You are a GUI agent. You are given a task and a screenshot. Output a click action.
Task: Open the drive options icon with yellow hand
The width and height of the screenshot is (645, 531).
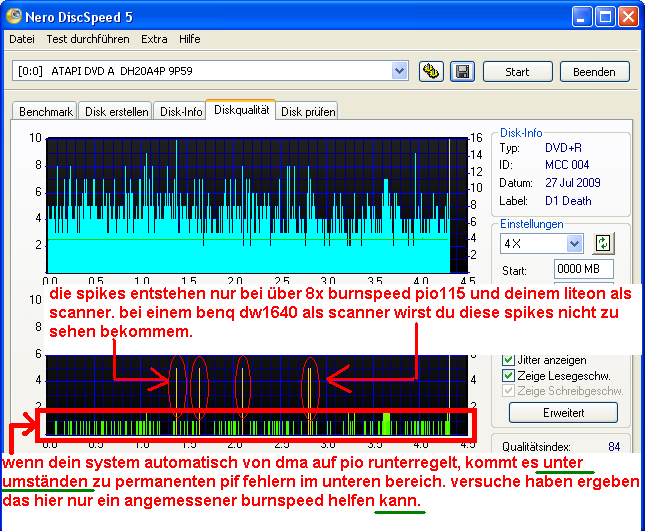(431, 72)
